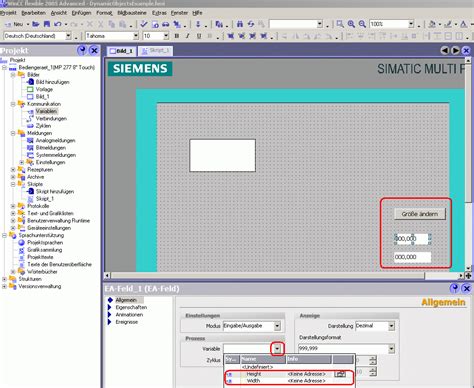The image size is (474, 388).
Task: Switch to the Skript_1 tab
Action: (x=155, y=51)
